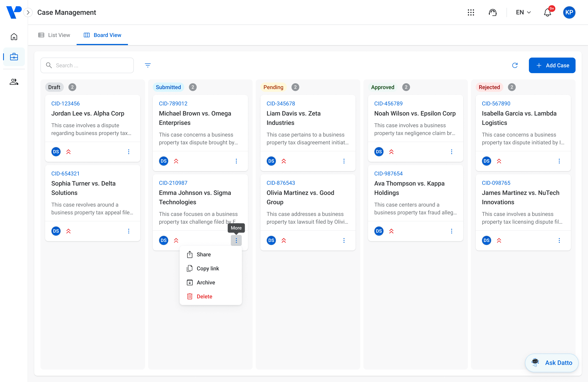This screenshot has width=588, height=382.
Task: Open More options on Sophia Turner card
Action: (x=129, y=231)
